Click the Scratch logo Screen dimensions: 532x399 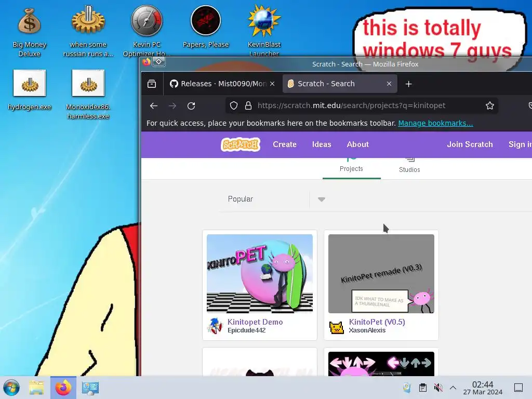tap(241, 144)
